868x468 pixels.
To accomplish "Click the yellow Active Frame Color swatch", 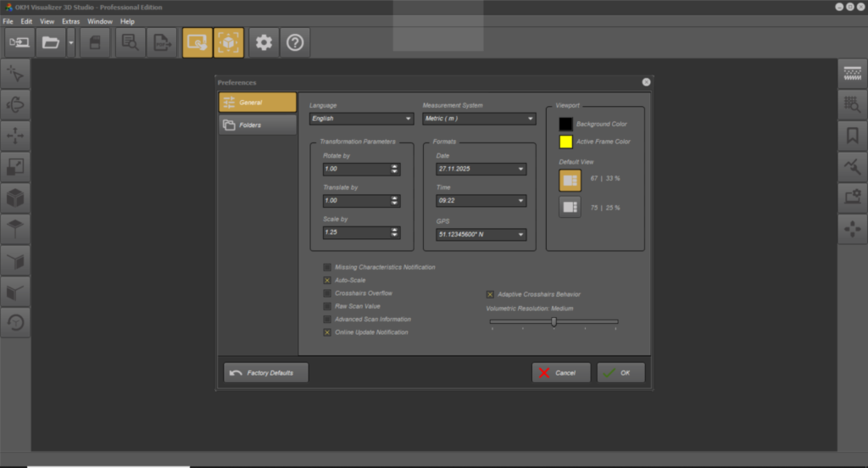I will tap(565, 142).
